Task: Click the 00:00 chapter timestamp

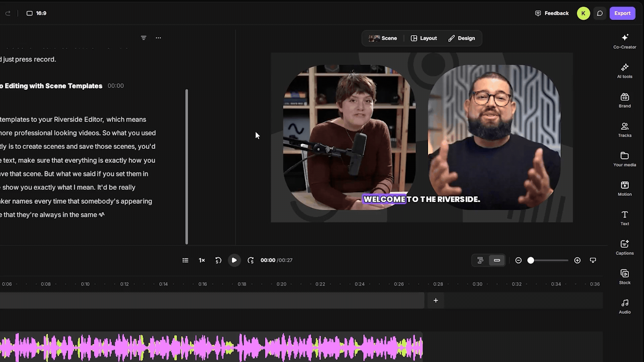Action: [x=116, y=86]
